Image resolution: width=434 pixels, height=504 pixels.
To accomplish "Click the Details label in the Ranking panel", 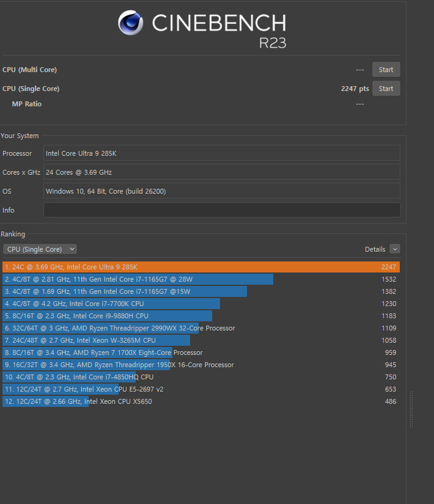I will (x=375, y=249).
